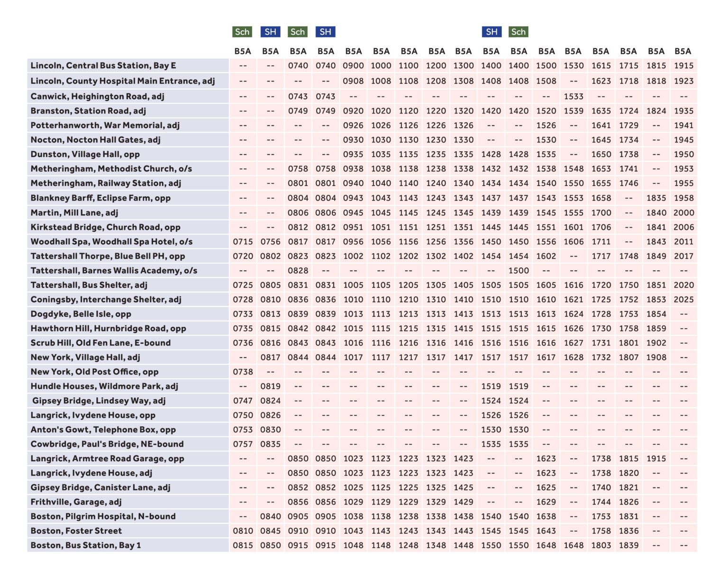This screenshot has height=577, width=728.
Task: Click the New York, Old Post Office, opp stop
Action: pos(94,372)
